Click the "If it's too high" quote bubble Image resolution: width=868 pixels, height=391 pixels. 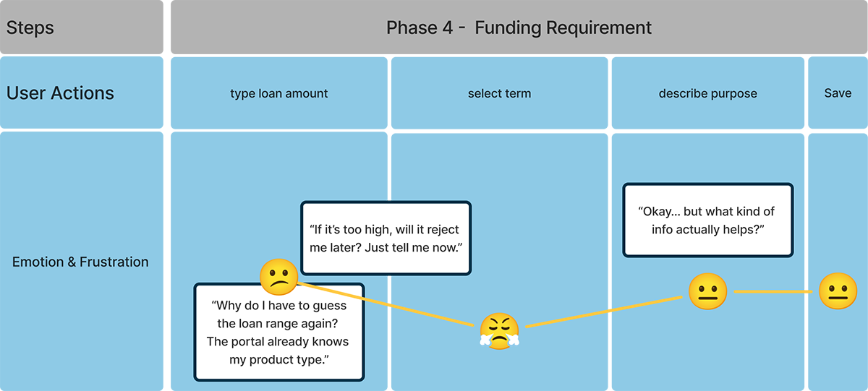[x=386, y=239]
